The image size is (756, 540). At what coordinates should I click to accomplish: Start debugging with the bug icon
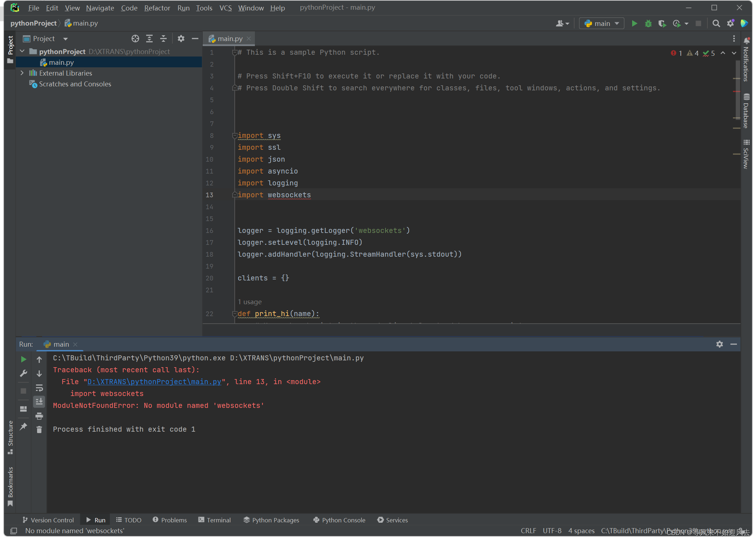coord(648,24)
